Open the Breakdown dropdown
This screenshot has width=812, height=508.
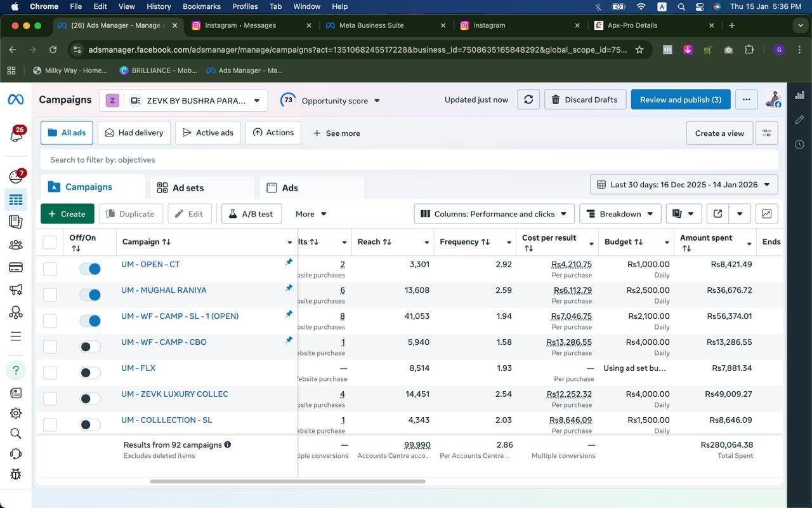[x=620, y=214]
